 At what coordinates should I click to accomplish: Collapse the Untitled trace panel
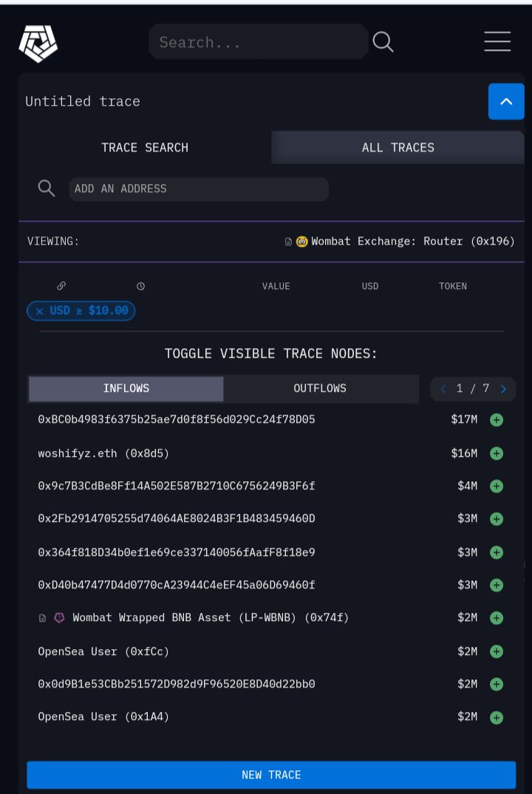pos(506,101)
